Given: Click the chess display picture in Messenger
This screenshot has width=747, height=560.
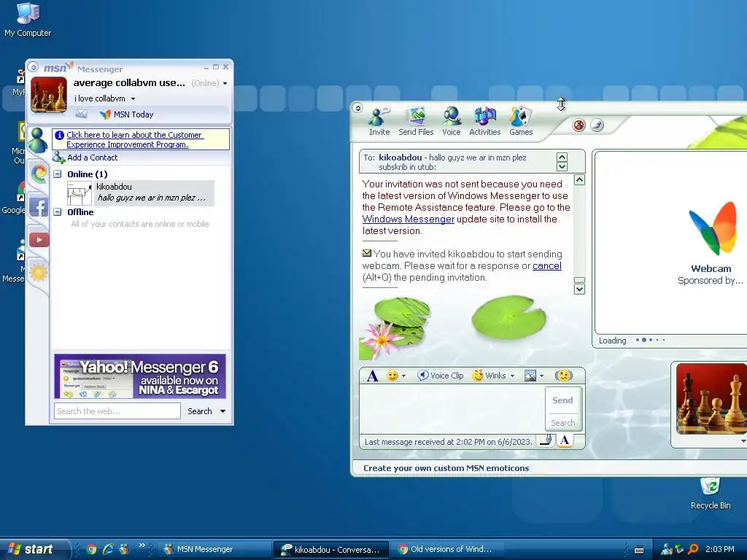Looking at the screenshot, I should (x=49, y=95).
